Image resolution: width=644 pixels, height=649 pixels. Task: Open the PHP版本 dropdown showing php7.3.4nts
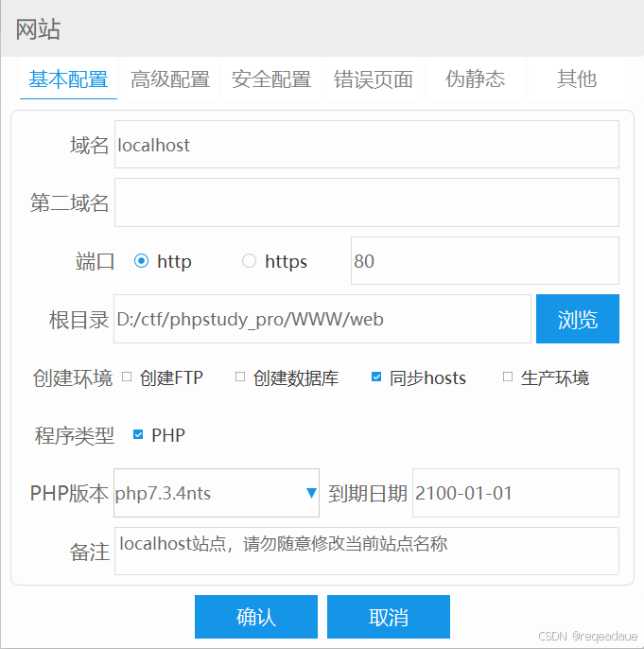[x=217, y=493]
